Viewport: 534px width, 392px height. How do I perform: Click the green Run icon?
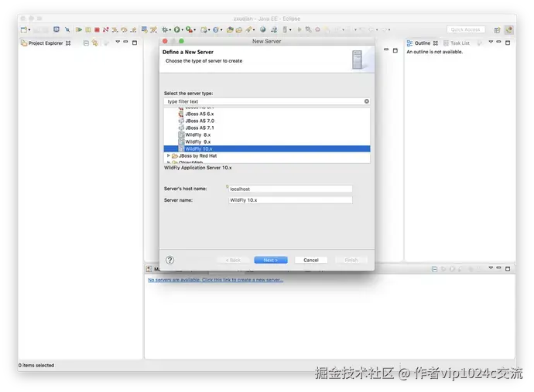coord(176,29)
